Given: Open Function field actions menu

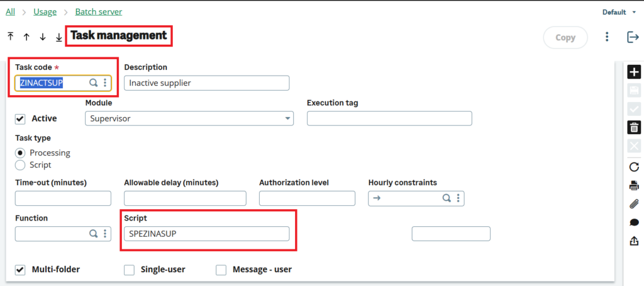Looking at the screenshot, I should pos(105,234).
